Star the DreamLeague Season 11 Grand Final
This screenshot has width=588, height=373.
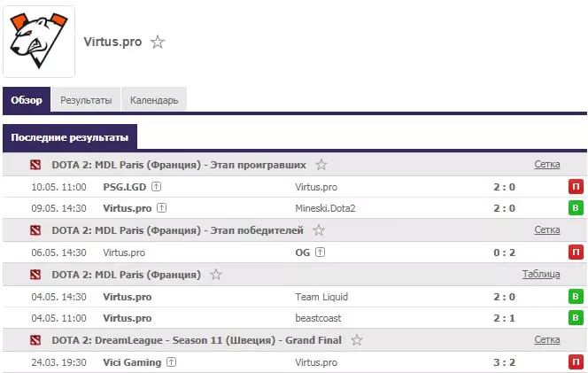coord(357,340)
